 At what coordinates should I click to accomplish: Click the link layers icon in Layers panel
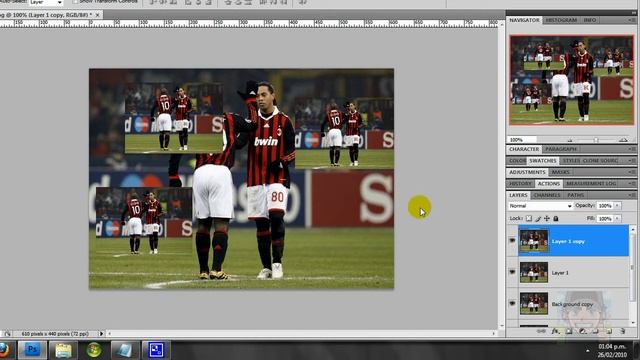pyautogui.click(x=541, y=331)
